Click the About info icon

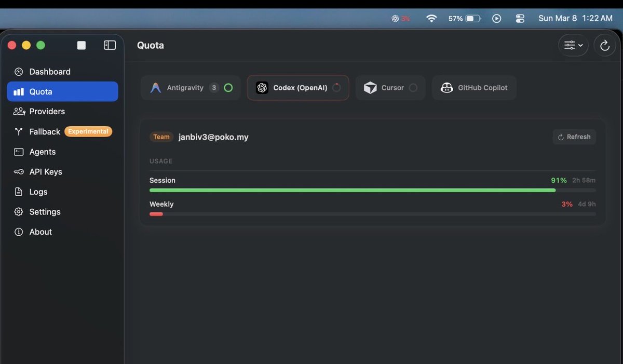pos(19,232)
